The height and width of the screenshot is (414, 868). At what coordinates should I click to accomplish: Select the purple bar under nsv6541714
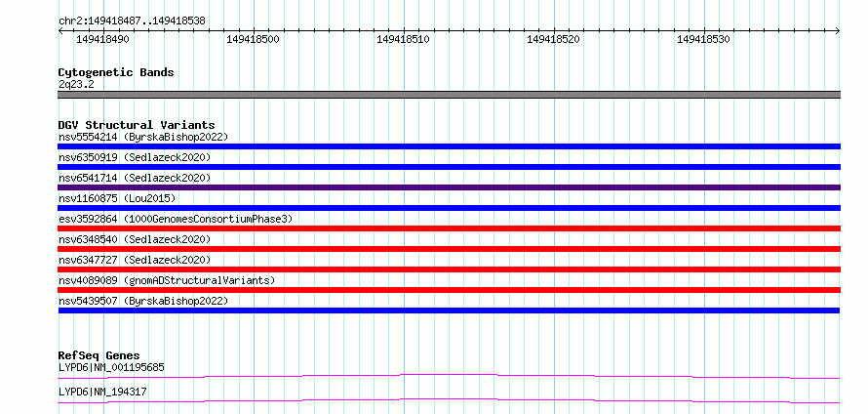click(x=449, y=187)
